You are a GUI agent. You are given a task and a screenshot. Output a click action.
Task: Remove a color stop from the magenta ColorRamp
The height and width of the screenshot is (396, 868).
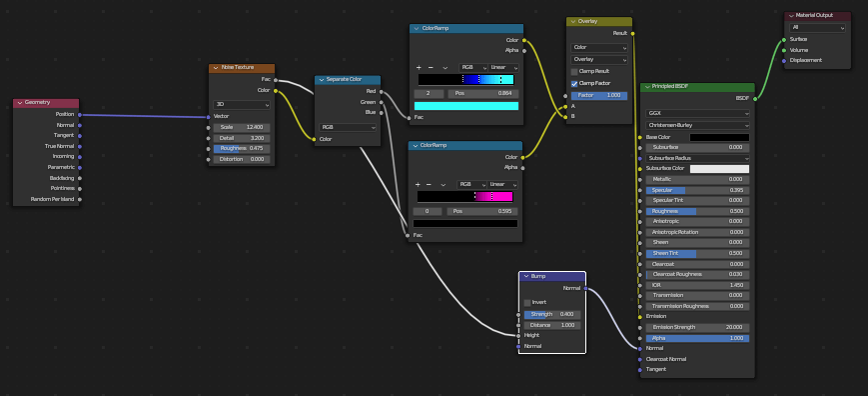430,184
